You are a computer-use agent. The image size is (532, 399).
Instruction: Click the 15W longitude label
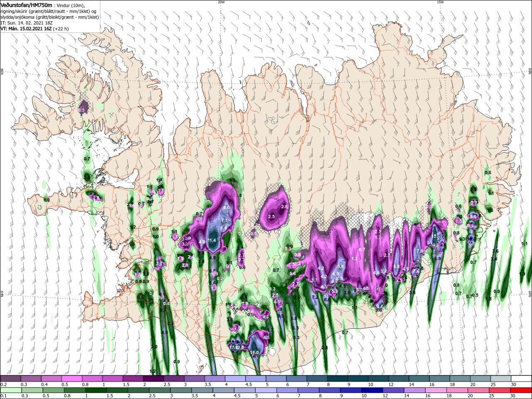pyautogui.click(x=441, y=2)
